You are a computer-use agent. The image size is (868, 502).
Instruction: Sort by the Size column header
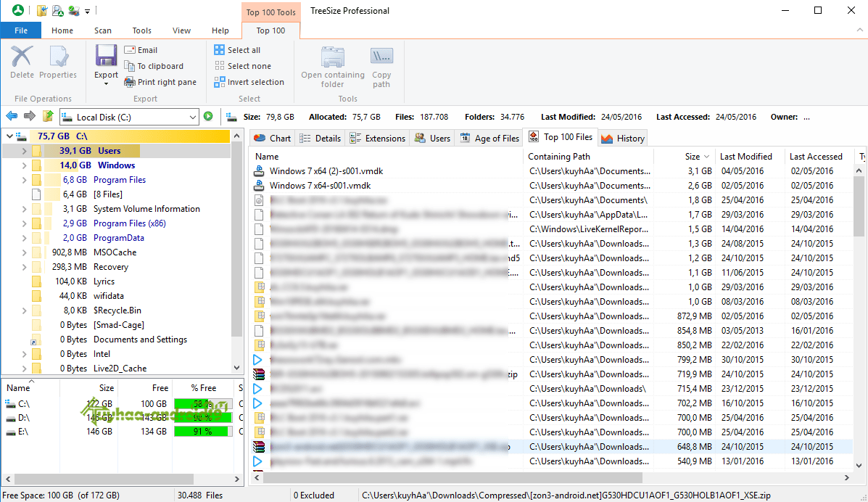[684, 157]
